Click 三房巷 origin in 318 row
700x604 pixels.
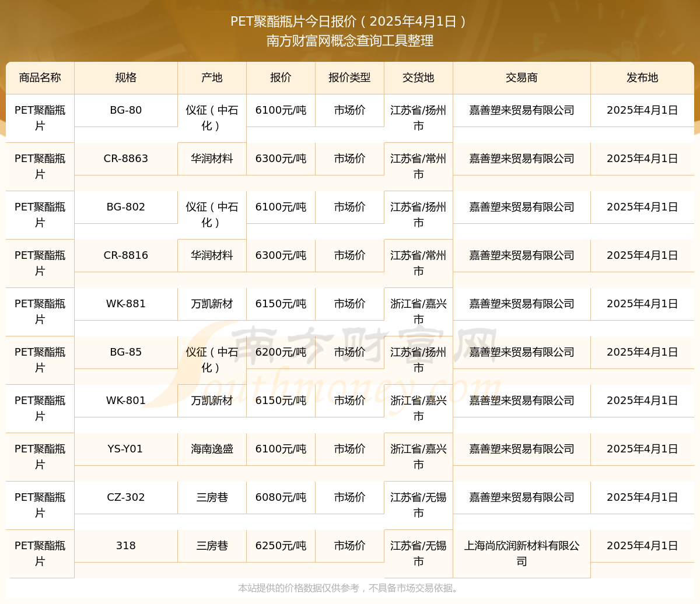(x=212, y=546)
